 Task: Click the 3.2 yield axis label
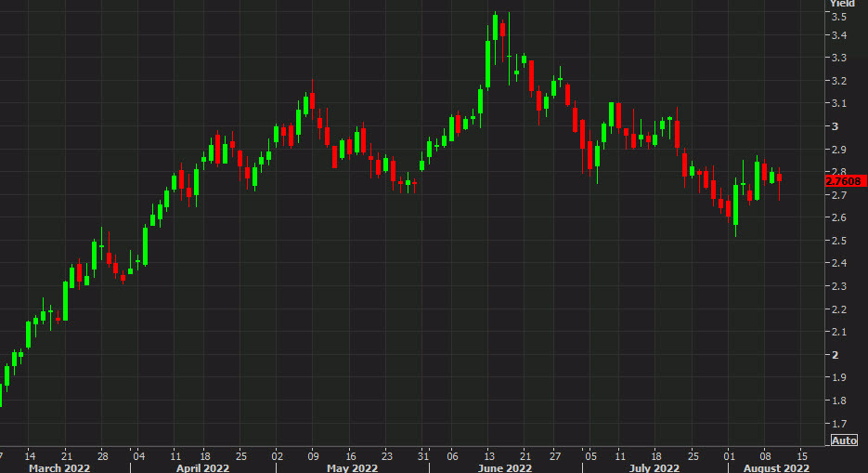[839, 81]
